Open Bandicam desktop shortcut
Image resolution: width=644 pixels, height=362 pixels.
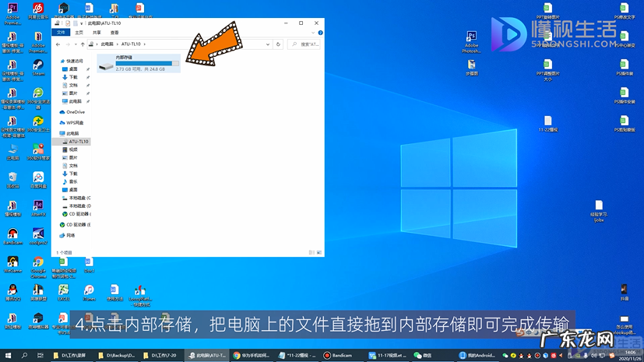12,237
